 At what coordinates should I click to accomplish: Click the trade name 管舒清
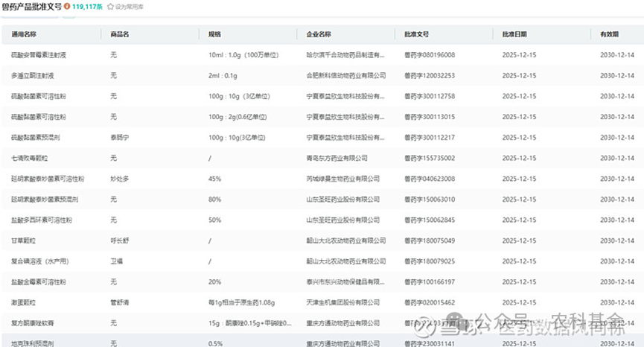click(120, 302)
